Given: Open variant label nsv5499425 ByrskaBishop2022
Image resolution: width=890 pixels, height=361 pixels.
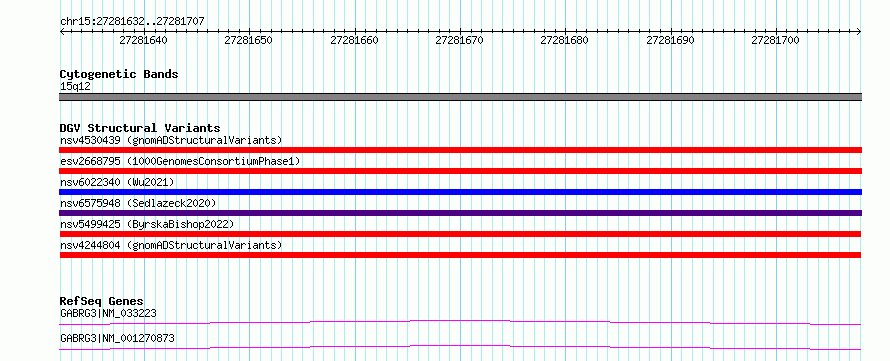Looking at the screenshot, I should tap(147, 224).
